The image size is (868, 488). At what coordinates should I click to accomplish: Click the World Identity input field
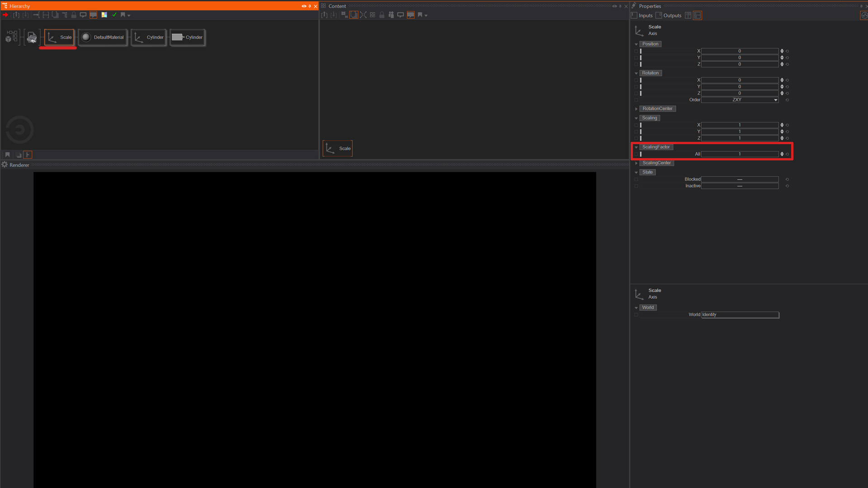point(740,314)
